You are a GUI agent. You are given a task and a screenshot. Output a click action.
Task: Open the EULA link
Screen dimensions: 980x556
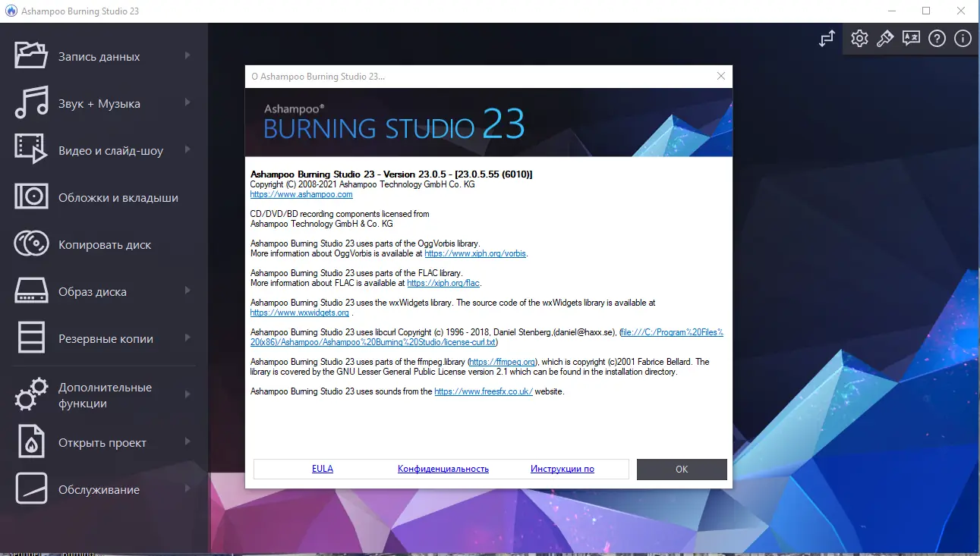point(322,468)
